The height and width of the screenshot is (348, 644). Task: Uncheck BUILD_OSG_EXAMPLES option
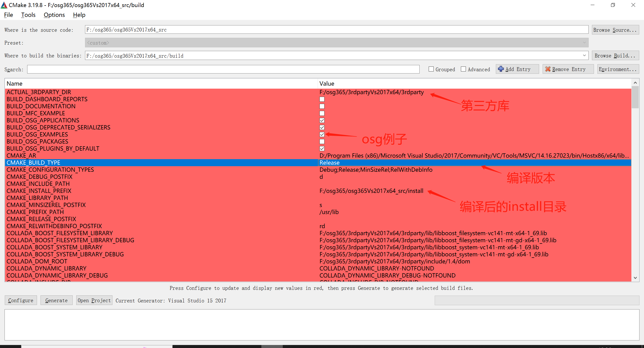click(322, 134)
